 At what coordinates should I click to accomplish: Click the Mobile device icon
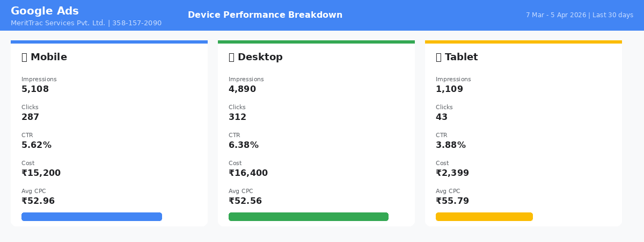click(x=24, y=57)
